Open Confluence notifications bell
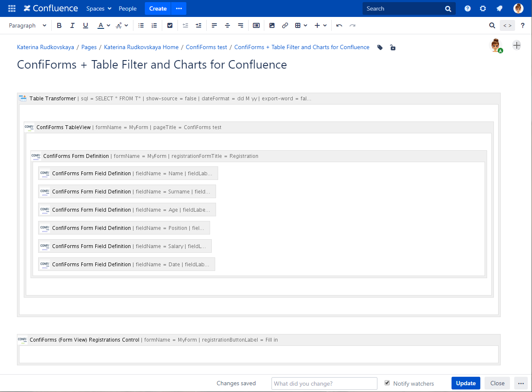The width and height of the screenshot is (532, 392). (499, 8)
